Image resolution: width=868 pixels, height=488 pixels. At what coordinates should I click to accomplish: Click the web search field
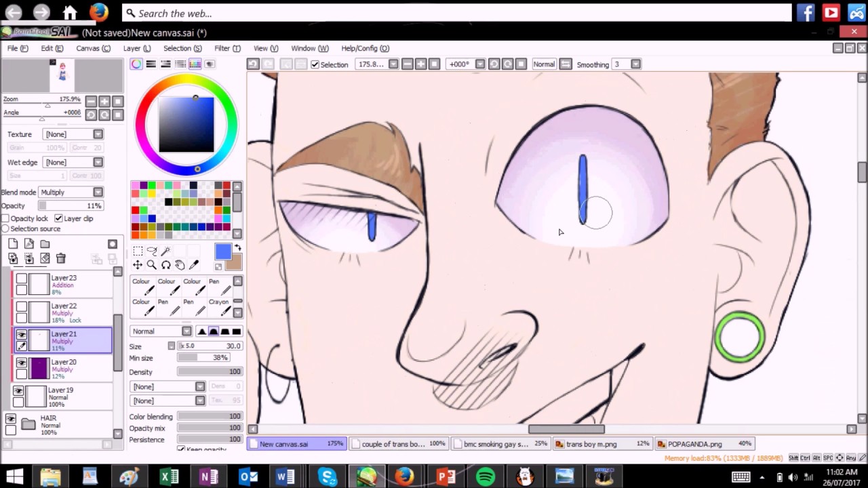click(x=456, y=13)
